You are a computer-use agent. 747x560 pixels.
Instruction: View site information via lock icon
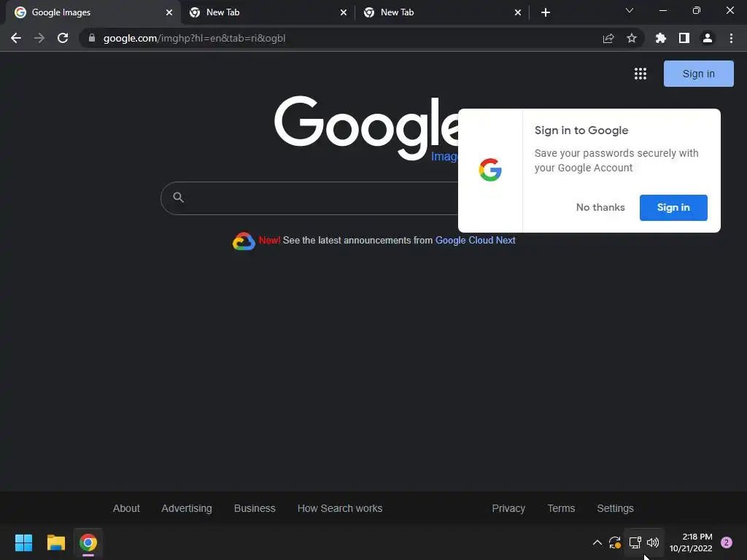pyautogui.click(x=92, y=38)
